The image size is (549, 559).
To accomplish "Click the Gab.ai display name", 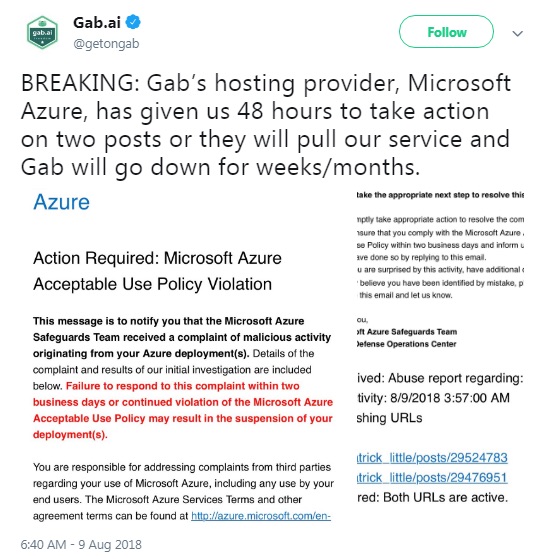I will click(97, 22).
